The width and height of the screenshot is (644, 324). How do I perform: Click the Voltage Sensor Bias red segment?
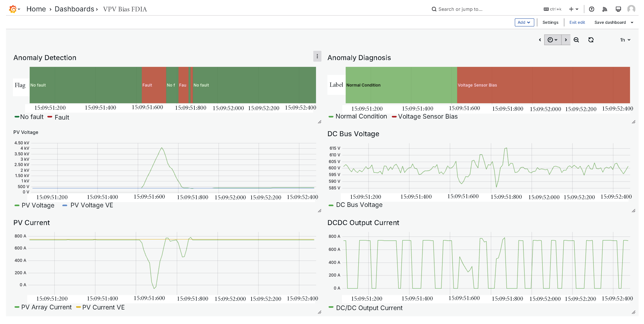pyautogui.click(x=543, y=85)
